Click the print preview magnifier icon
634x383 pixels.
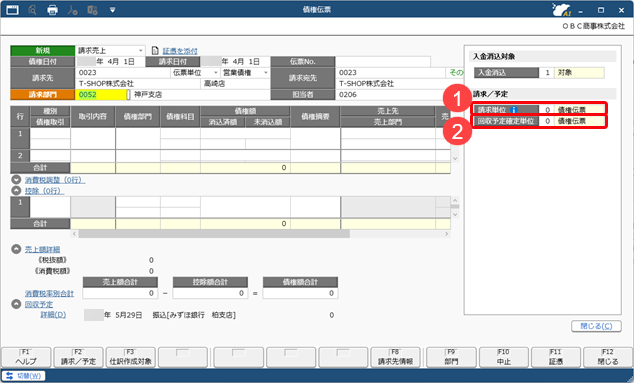pyautogui.click(x=32, y=10)
